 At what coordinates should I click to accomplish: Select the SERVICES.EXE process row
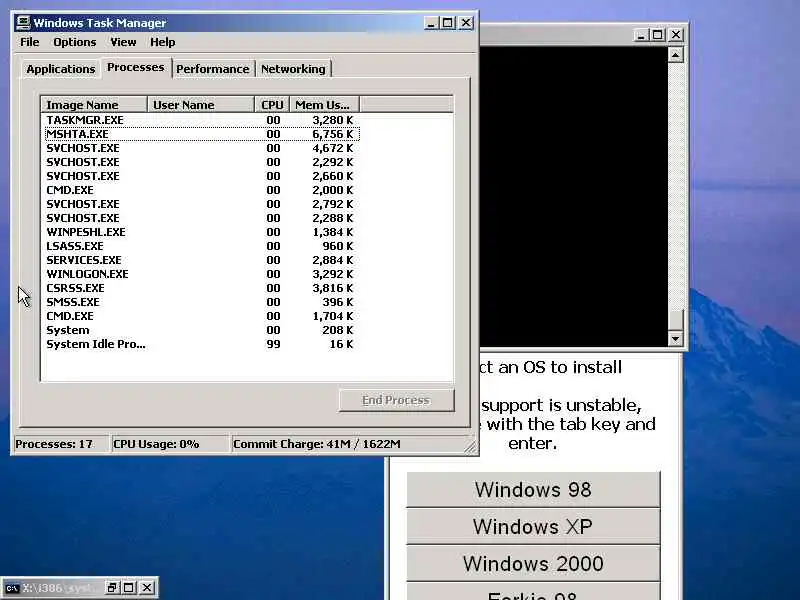click(x=202, y=260)
